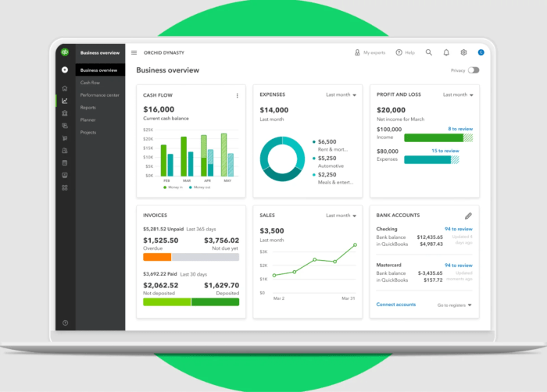Click the last point on the Sales line chart
547x392 pixels.
[355, 245]
